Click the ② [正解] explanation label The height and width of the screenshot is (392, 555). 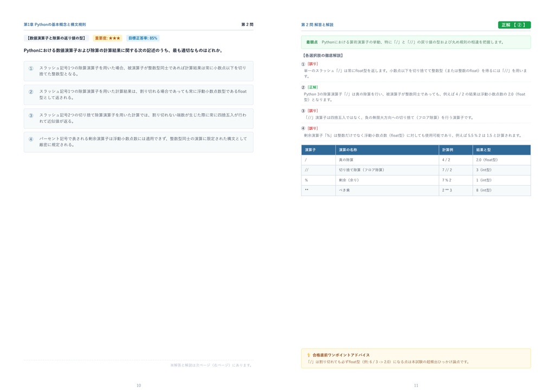coord(309,87)
